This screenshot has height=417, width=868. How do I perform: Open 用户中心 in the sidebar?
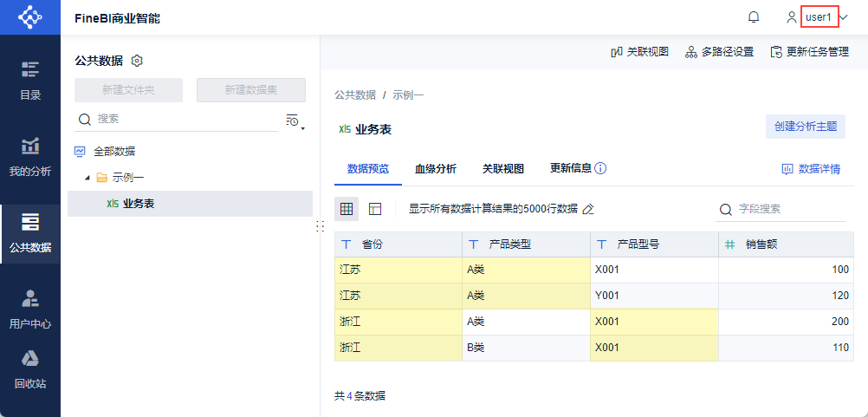pyautogui.click(x=30, y=309)
